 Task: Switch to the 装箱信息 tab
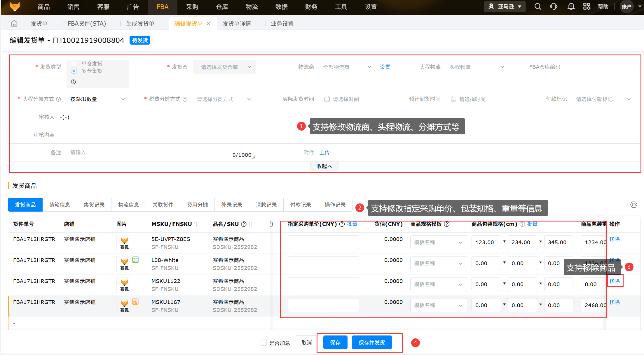pyautogui.click(x=60, y=205)
